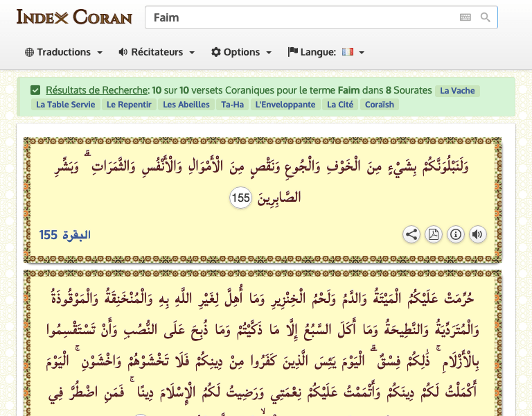
Task: Export verse 155 as PDF
Action: [x=434, y=234]
